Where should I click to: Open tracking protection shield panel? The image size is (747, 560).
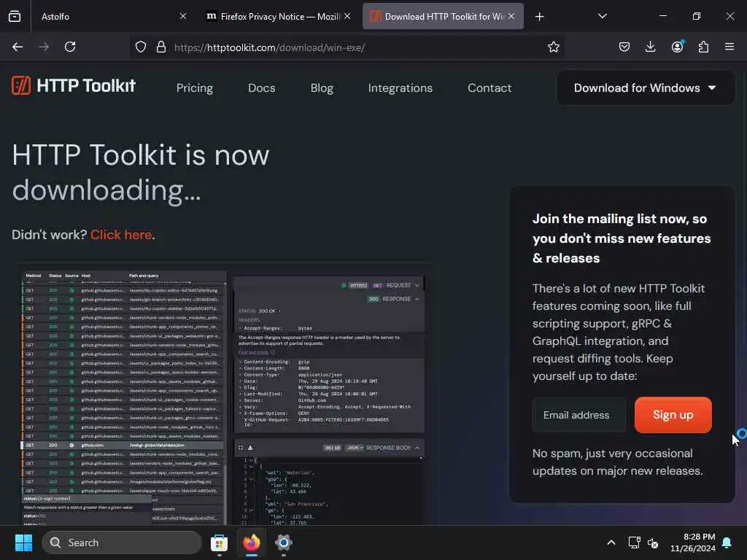[141, 47]
